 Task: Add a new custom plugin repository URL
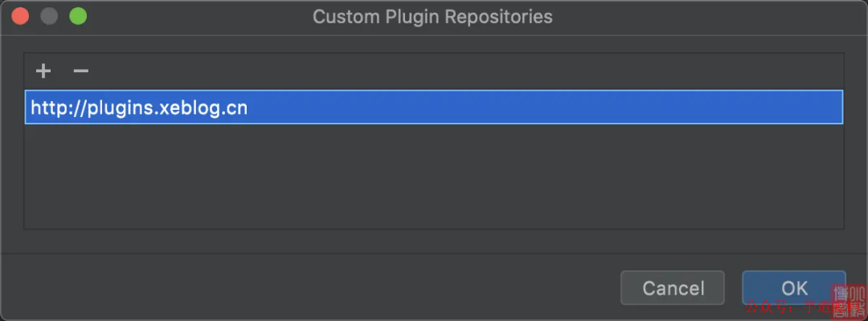pyautogui.click(x=43, y=71)
